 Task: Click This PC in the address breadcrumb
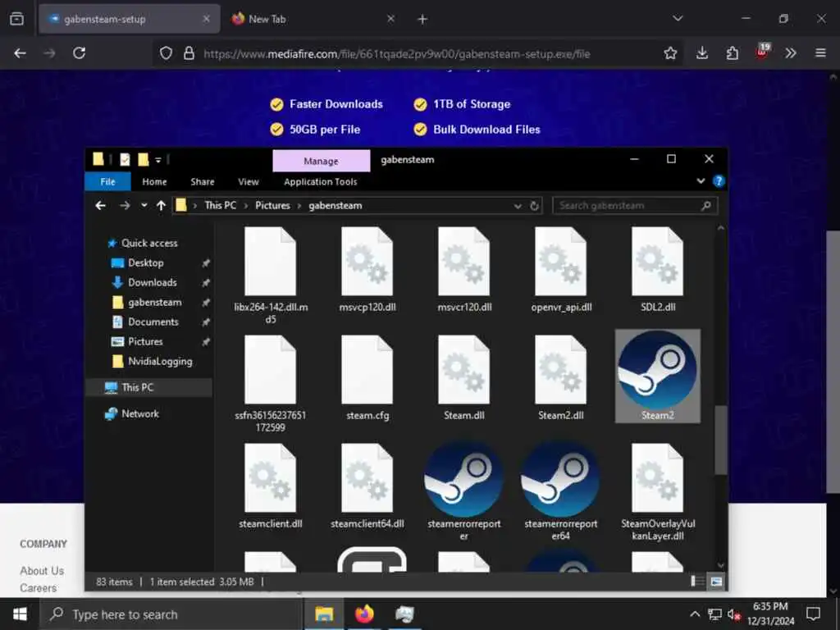[220, 206]
